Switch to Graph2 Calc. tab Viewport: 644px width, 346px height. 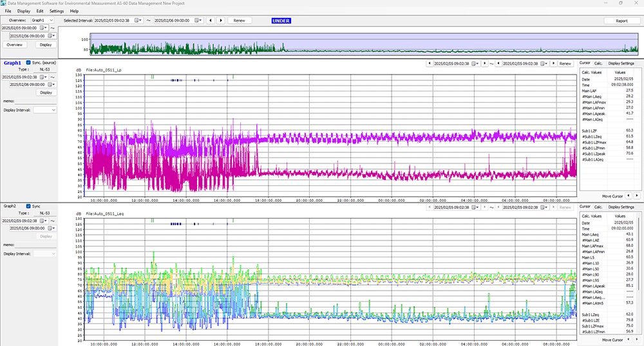click(598, 206)
